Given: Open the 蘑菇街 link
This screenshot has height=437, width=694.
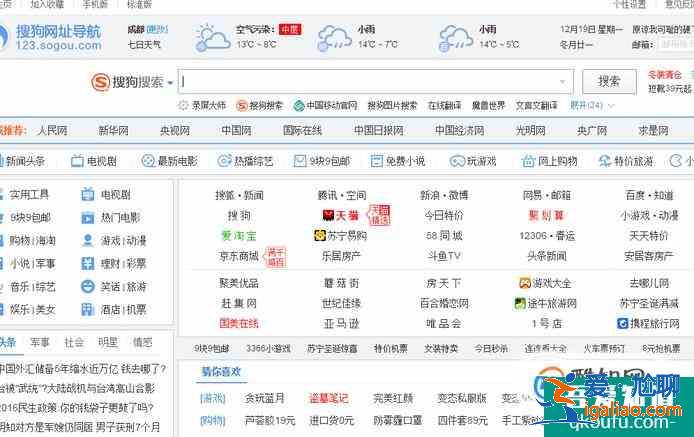Looking at the screenshot, I should (341, 282).
